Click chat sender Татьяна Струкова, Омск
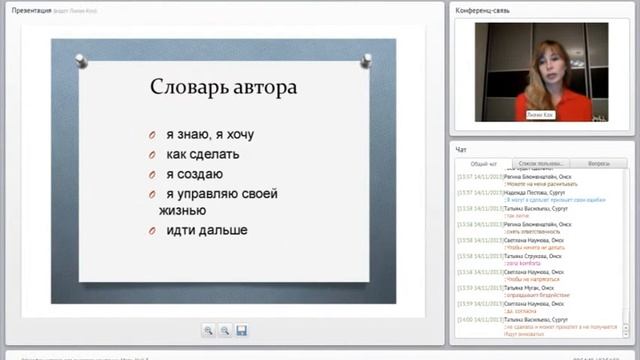 coord(533,256)
